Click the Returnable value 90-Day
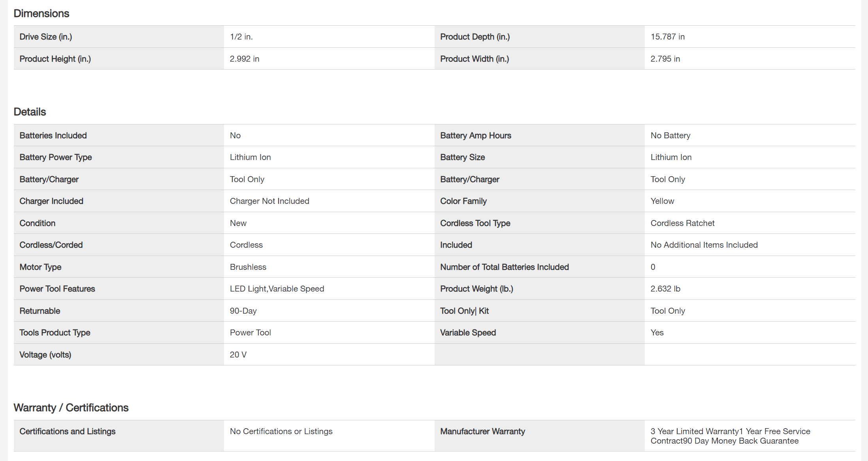Viewport: 868px width, 461px height. coord(243,311)
